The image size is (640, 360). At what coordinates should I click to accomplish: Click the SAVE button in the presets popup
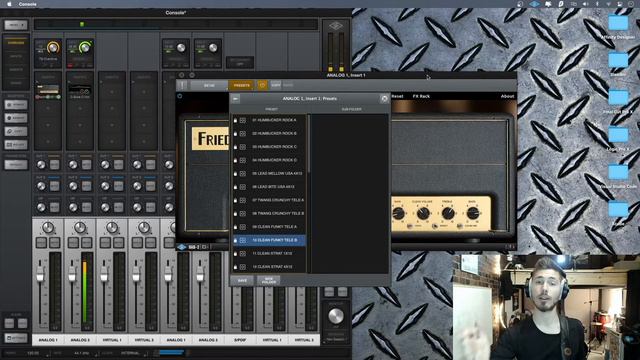pos(242,280)
